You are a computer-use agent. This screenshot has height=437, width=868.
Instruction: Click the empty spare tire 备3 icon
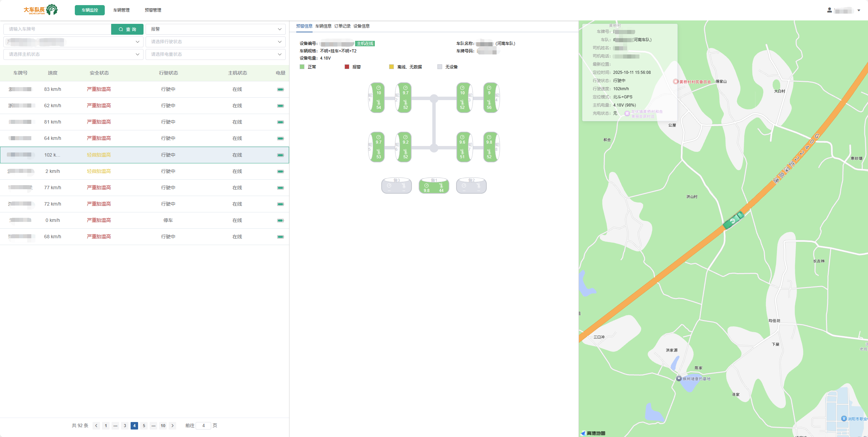click(x=396, y=186)
